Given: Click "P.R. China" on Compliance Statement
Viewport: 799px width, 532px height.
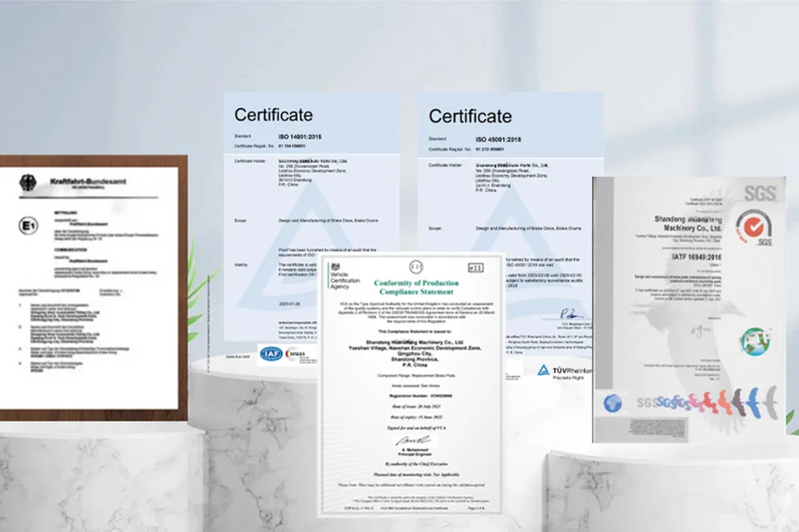Looking at the screenshot, I should [x=415, y=365].
